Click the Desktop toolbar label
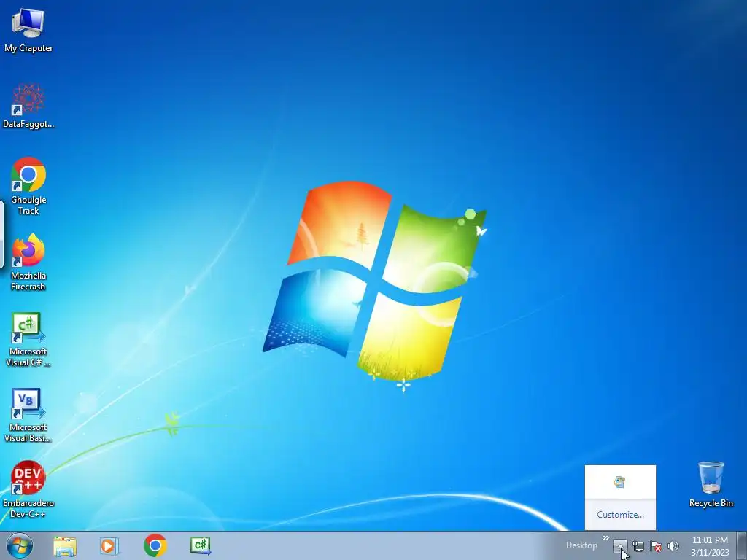747x560 pixels. click(x=581, y=545)
